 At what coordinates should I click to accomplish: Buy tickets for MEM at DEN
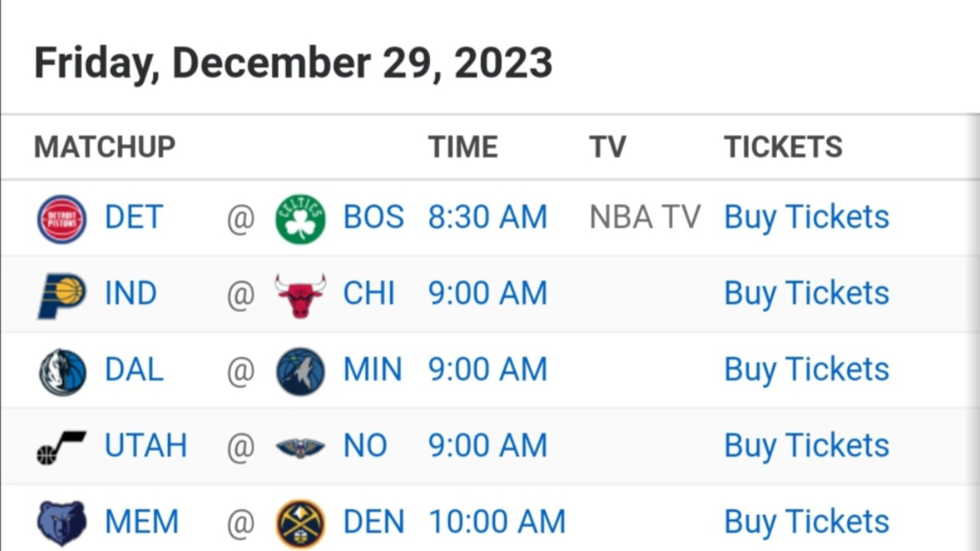click(x=806, y=522)
